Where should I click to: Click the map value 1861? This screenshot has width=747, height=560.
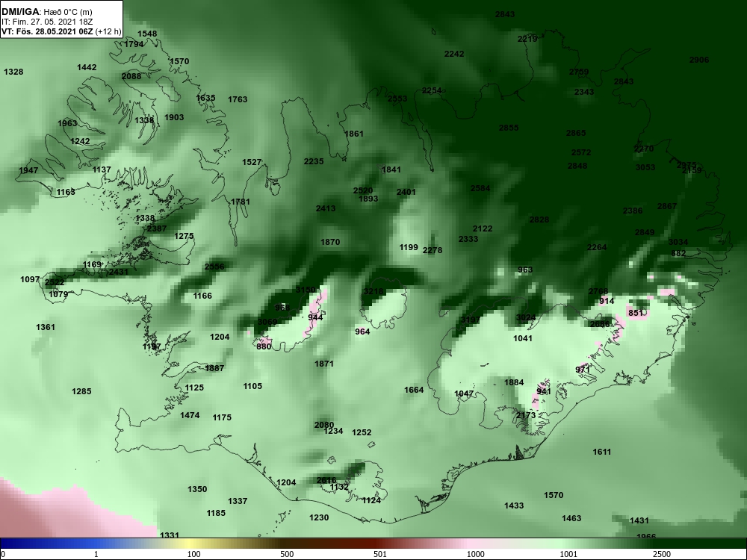pyautogui.click(x=353, y=134)
